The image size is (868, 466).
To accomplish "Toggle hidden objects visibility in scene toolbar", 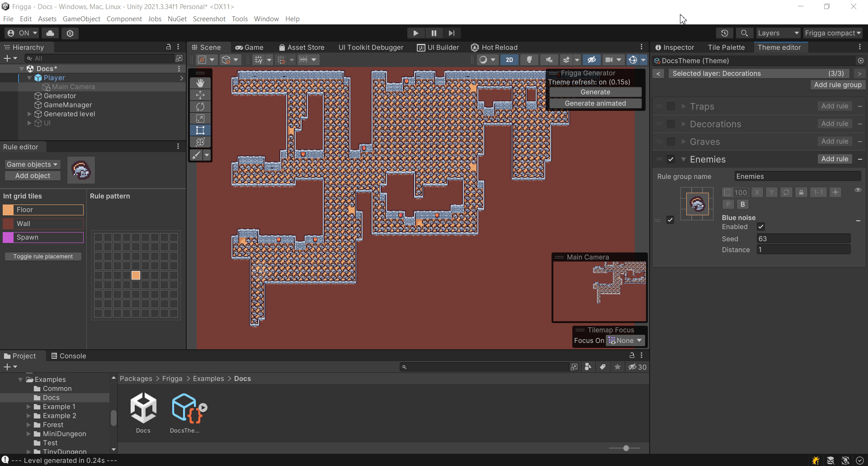I will [x=591, y=60].
